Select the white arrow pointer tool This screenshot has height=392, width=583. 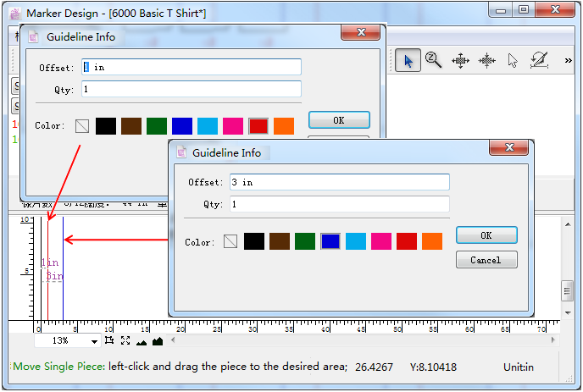pos(513,61)
